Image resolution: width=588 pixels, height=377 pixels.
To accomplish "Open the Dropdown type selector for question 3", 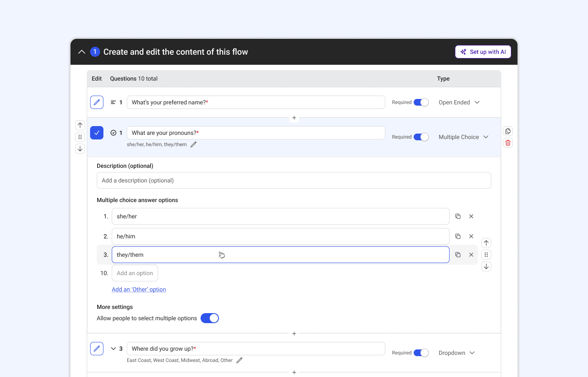I will point(457,353).
